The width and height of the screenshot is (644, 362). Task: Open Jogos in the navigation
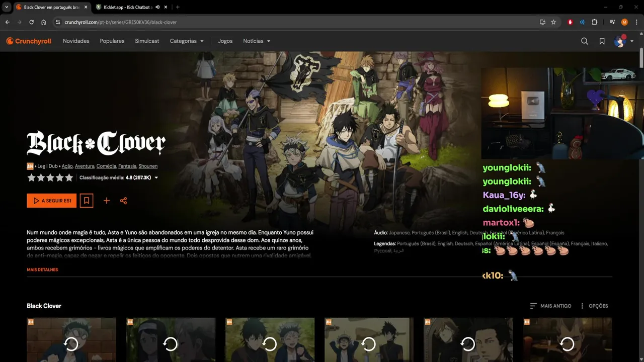click(225, 41)
